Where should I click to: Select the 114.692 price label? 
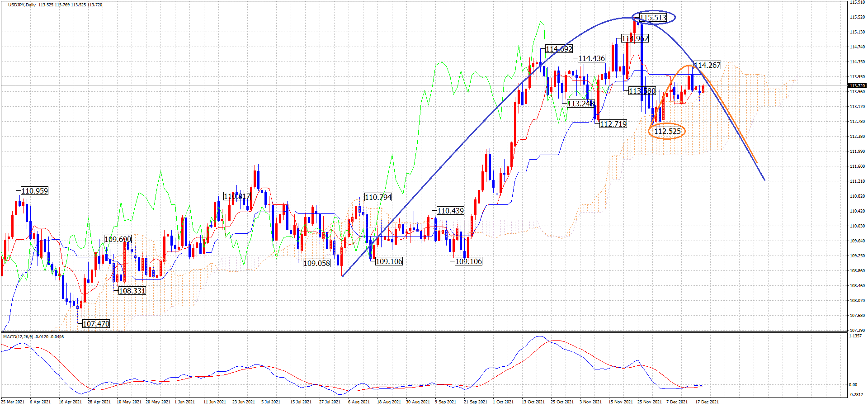click(x=559, y=49)
